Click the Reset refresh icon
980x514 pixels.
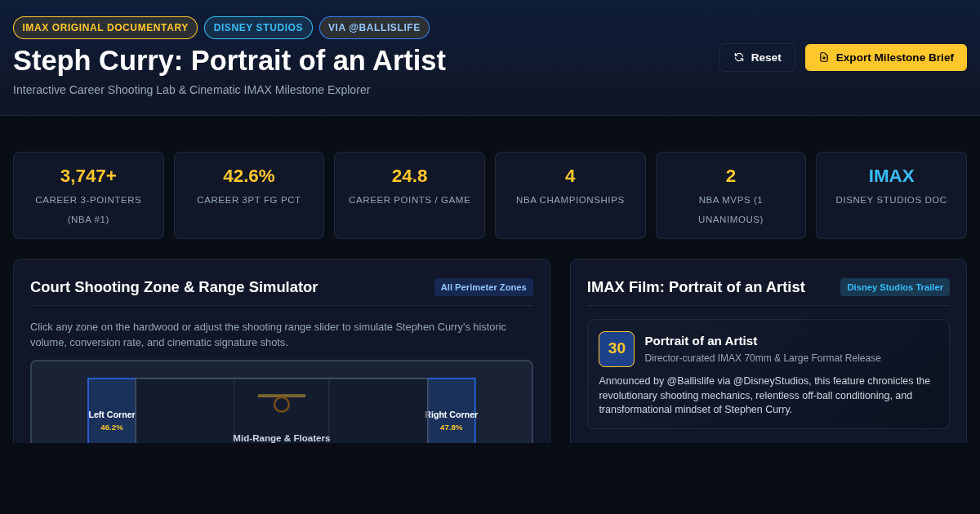pyautogui.click(x=739, y=58)
